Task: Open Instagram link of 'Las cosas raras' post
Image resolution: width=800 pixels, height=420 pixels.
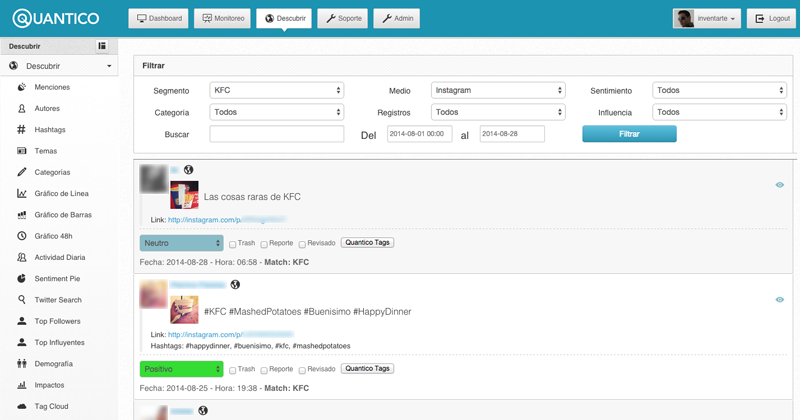Action: tap(227, 220)
